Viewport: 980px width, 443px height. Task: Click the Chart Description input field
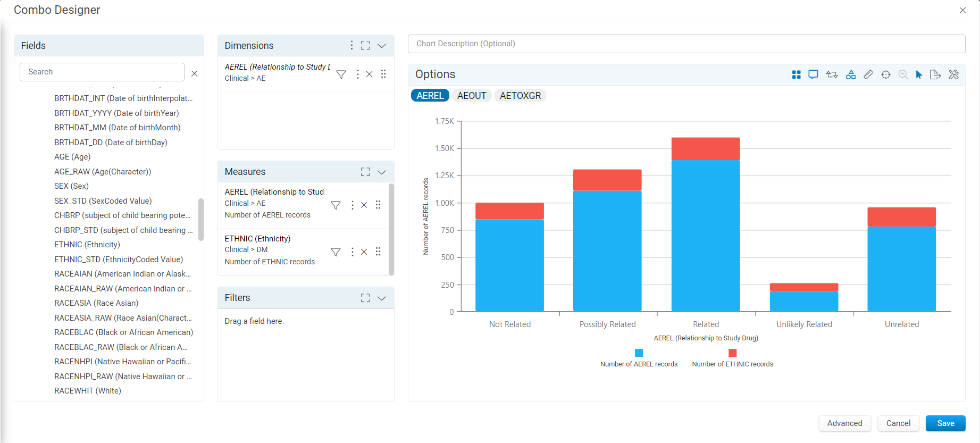point(686,44)
